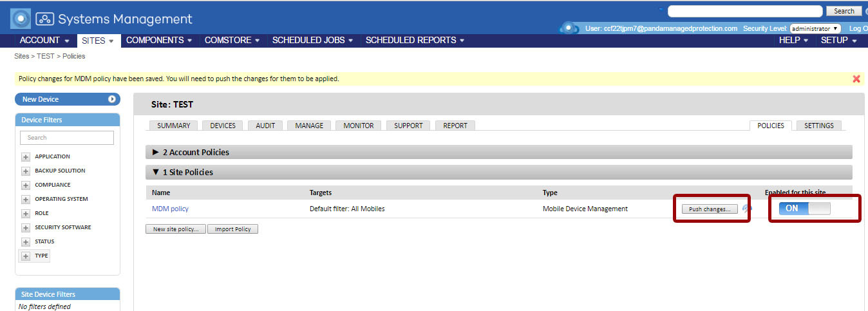
Task: Click Sites in the breadcrumb
Action: [23, 56]
